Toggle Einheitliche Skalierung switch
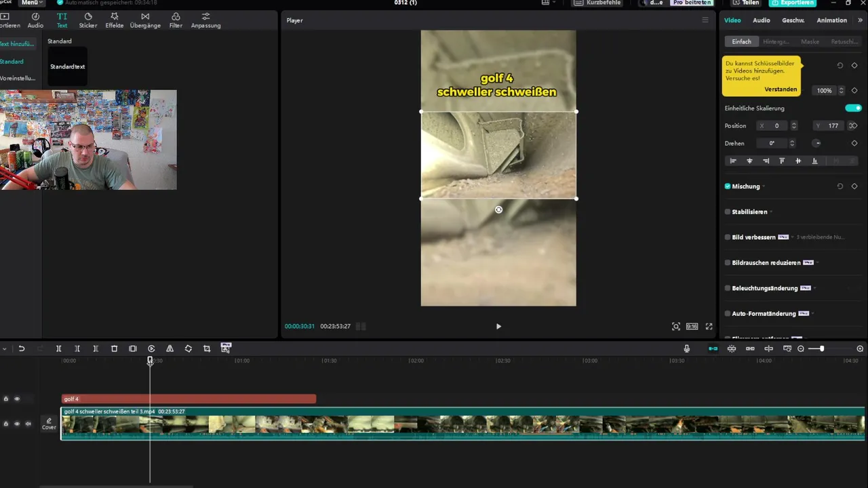The width and height of the screenshot is (868, 488). tap(853, 108)
